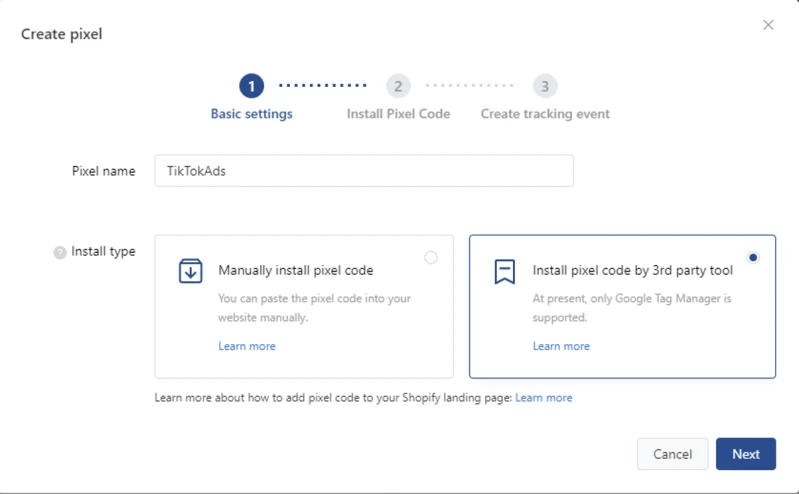Viewport: 799px width, 494px height.
Task: Go to Create tracking event step
Action: click(x=545, y=114)
